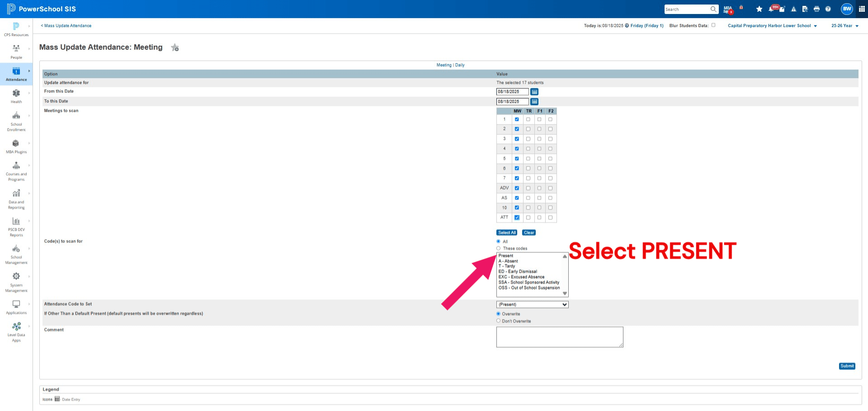Open Level Data Apps in the sidebar
Image resolution: width=868 pixels, height=411 pixels.
[x=16, y=332]
